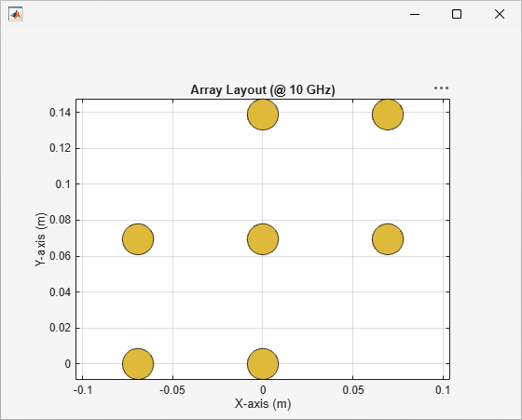Select the right element in the middle row
The height and width of the screenshot is (420, 522).
[x=388, y=239]
